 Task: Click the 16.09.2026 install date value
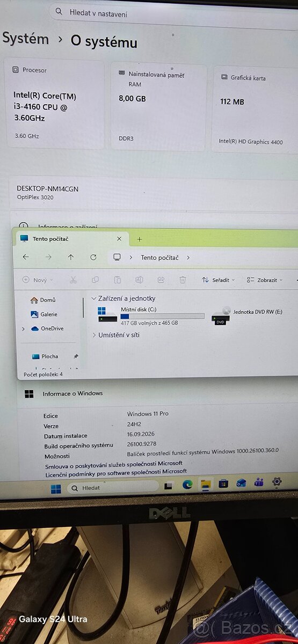point(141,434)
